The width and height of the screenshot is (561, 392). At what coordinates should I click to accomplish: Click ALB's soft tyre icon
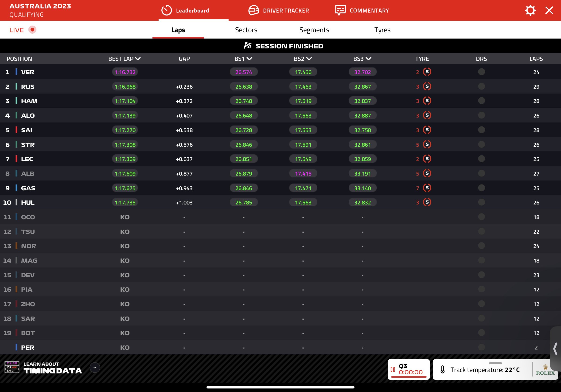click(427, 173)
